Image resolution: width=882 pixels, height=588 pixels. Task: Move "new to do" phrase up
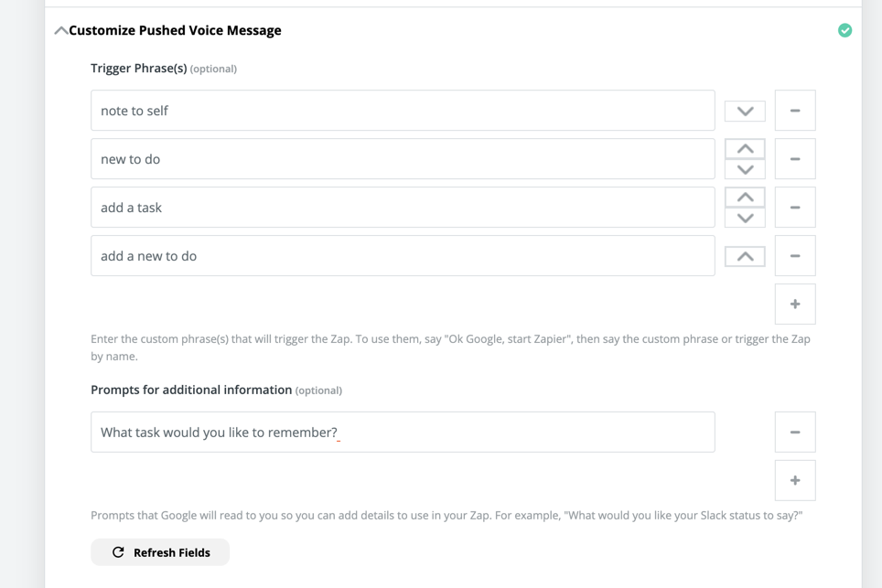tap(745, 149)
